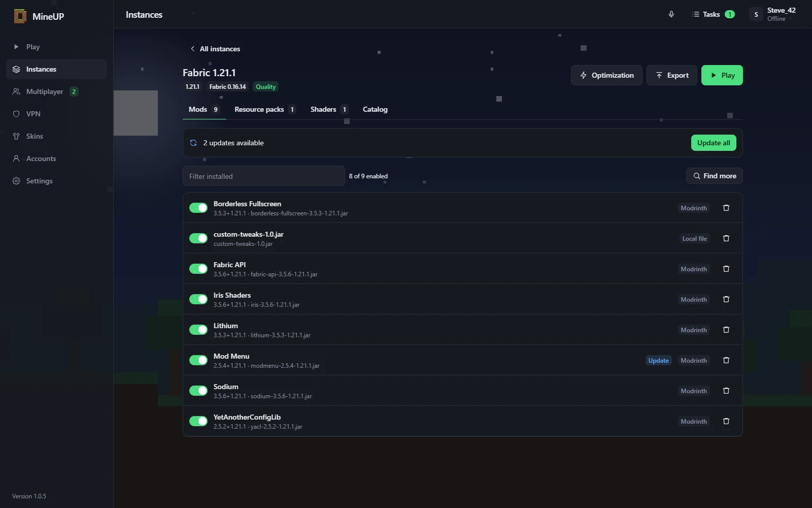Open the Steve_42 account avatar
Image resolution: width=812 pixels, height=508 pixels.
pyautogui.click(x=756, y=14)
